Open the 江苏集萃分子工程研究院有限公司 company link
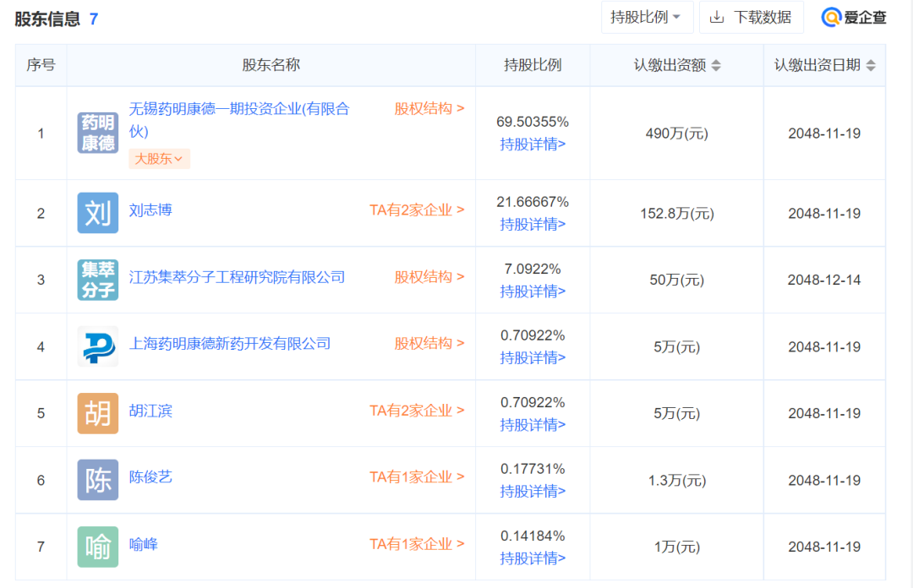913x588 pixels. point(237,277)
